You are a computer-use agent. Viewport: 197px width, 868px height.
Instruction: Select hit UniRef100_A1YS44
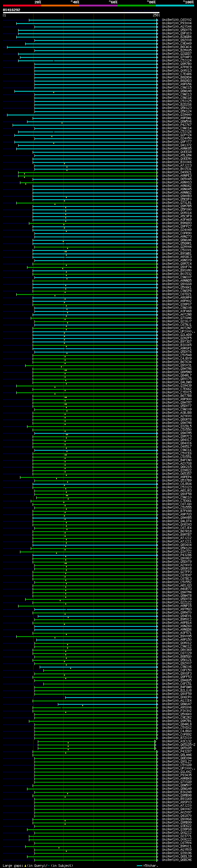[x=177, y=26]
